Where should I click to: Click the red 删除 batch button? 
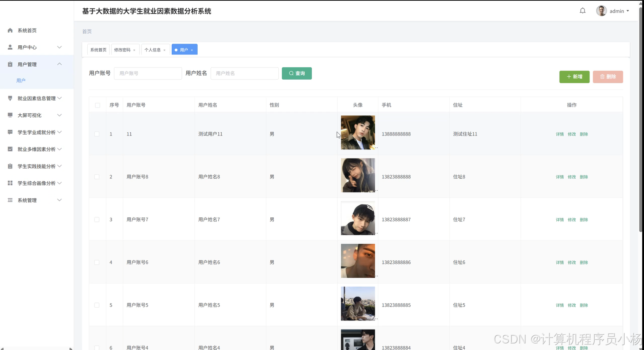(608, 77)
